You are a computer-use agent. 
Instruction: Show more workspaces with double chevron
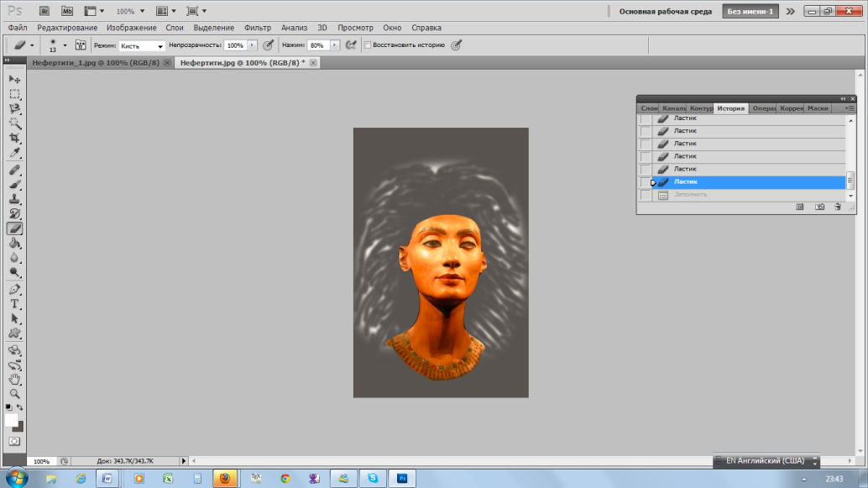pos(791,11)
